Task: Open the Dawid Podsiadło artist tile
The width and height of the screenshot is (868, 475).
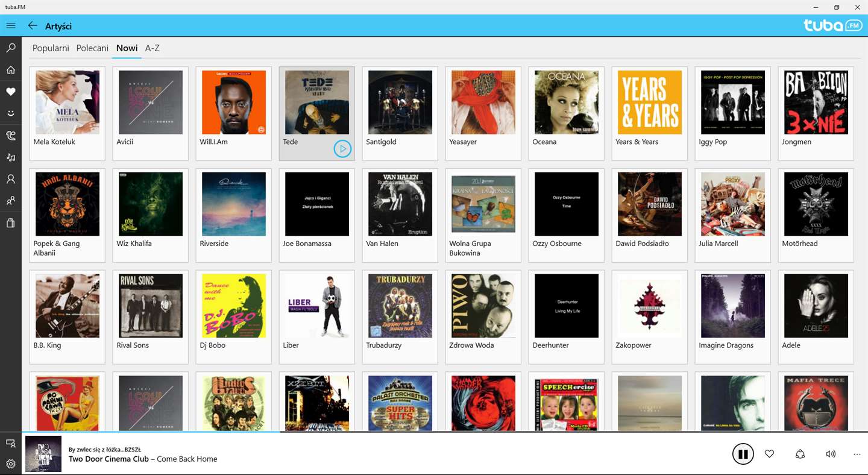Action: coord(650,215)
